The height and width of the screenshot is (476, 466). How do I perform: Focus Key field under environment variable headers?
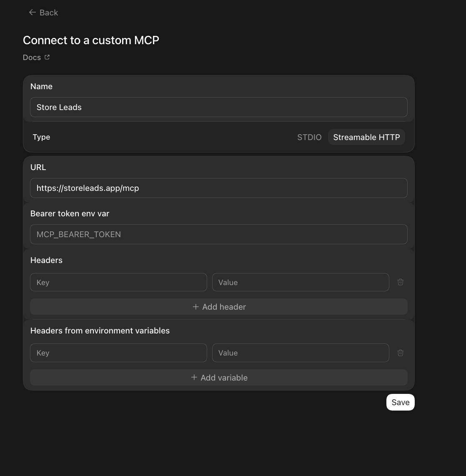pos(118,353)
